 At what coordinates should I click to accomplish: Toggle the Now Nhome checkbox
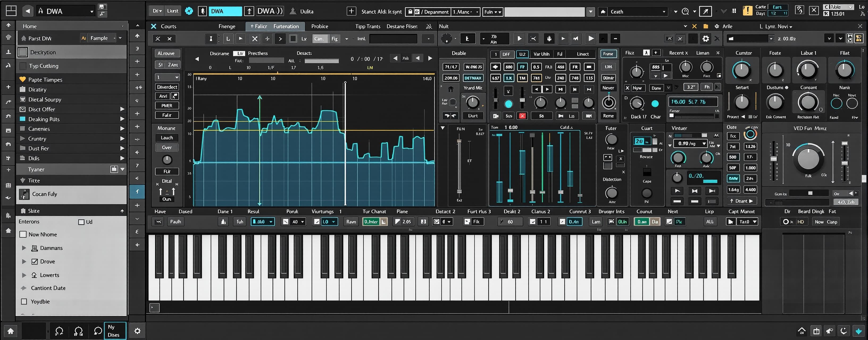click(x=23, y=234)
